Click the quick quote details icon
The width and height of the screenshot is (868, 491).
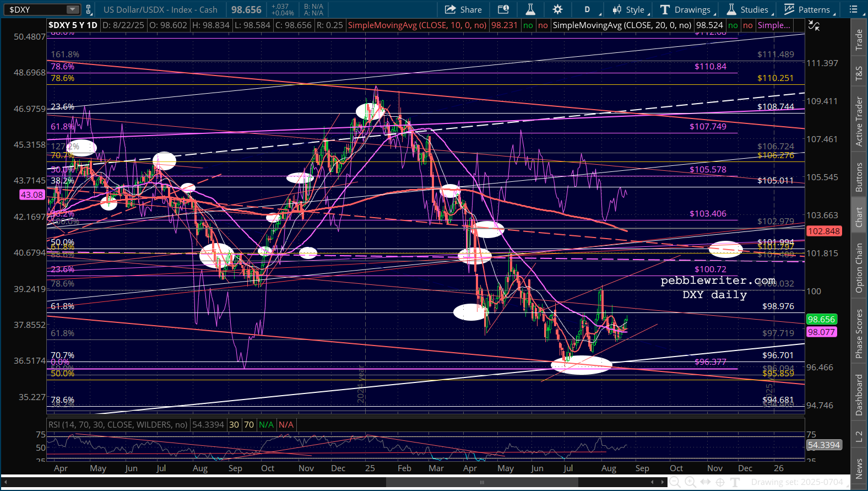pos(503,9)
